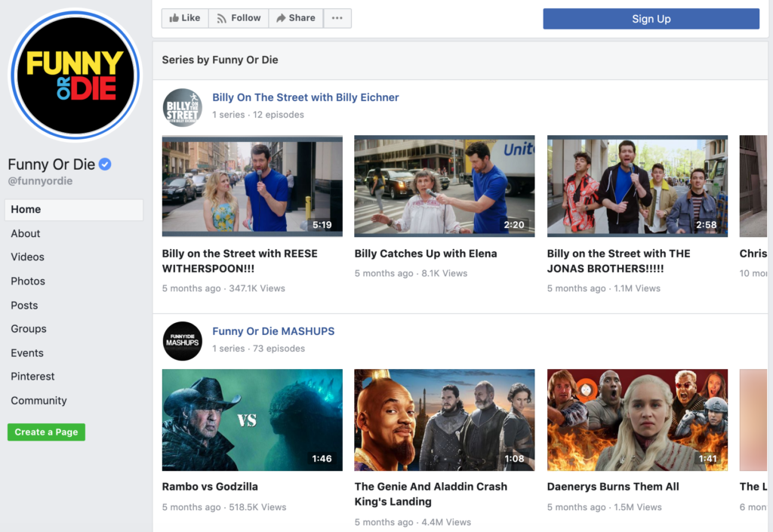The image size is (773, 532).
Task: Click the Sign Up button
Action: tap(650, 18)
